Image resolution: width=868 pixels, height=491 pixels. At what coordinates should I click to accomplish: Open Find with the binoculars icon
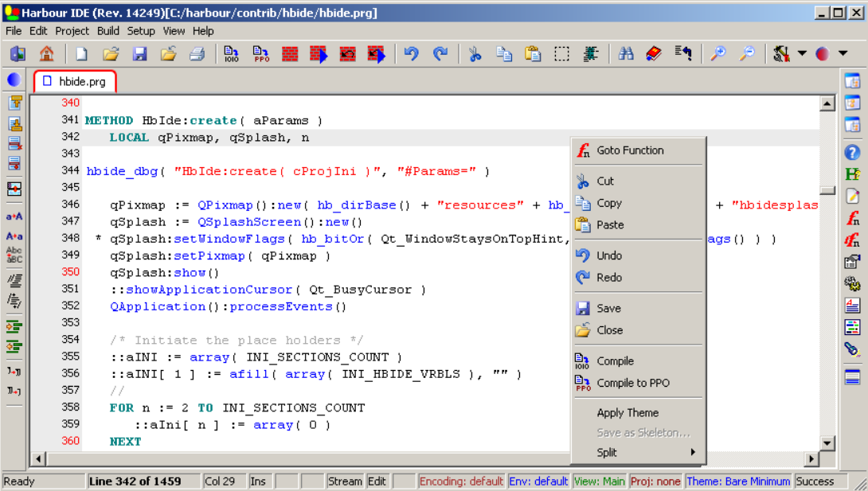pos(626,54)
